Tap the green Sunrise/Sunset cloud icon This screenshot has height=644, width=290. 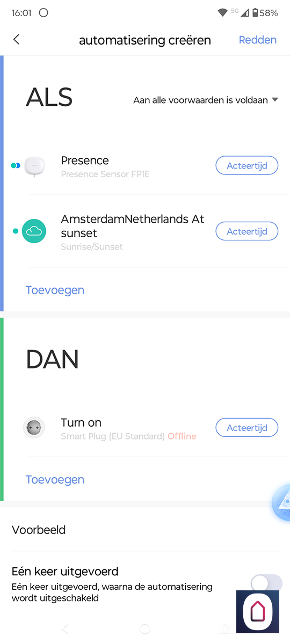[x=34, y=231]
